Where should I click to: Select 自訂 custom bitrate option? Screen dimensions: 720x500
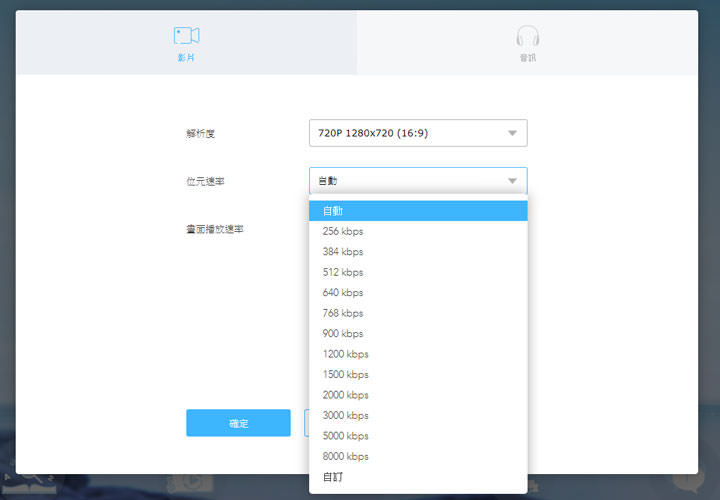click(418, 477)
